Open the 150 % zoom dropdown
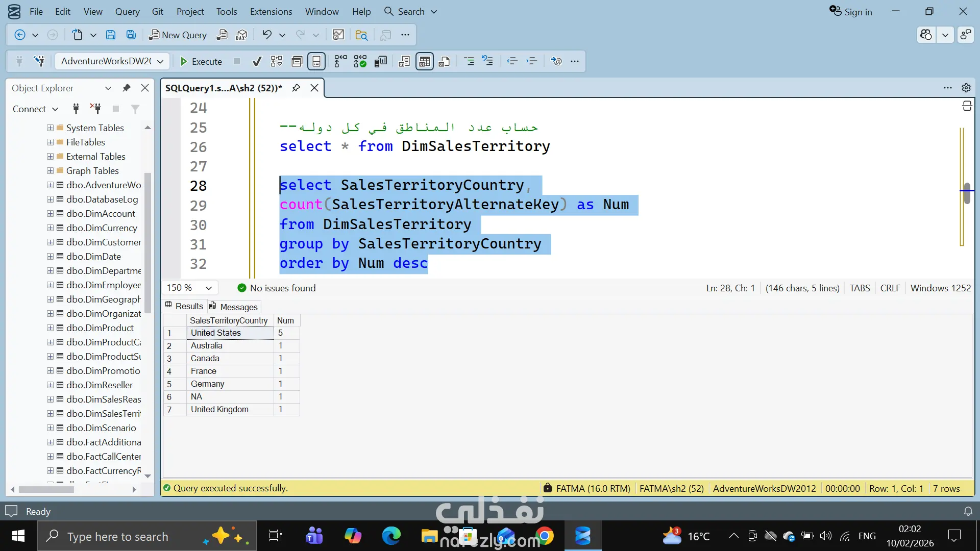Viewport: 980px width, 551px height. pyautogui.click(x=209, y=288)
